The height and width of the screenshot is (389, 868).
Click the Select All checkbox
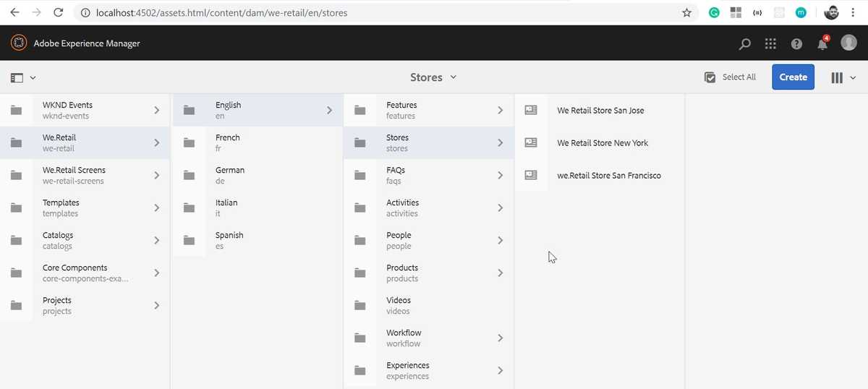click(x=710, y=77)
